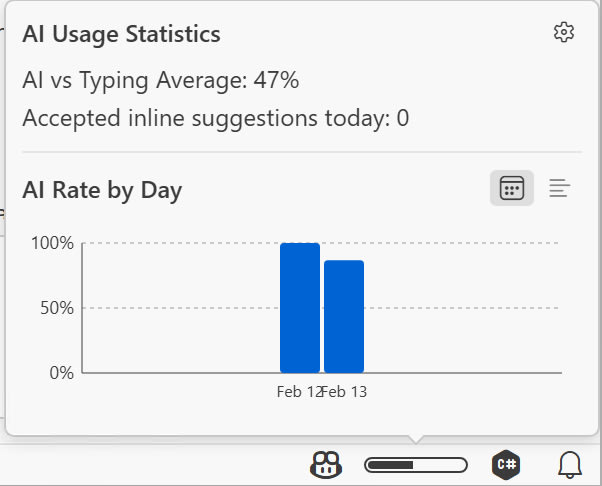This screenshot has width=602, height=486.
Task: Click the AI vs Typing Average text
Action: 160,80
